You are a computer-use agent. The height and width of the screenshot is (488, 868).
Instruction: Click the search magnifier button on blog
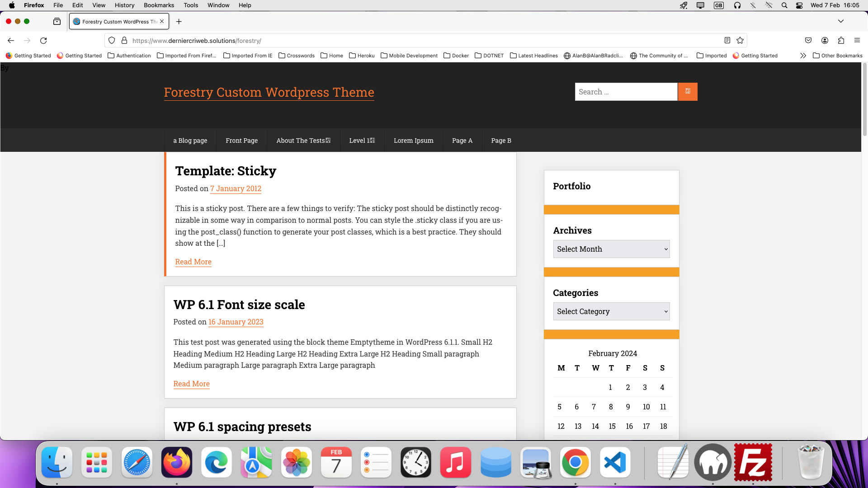pyautogui.click(x=688, y=92)
